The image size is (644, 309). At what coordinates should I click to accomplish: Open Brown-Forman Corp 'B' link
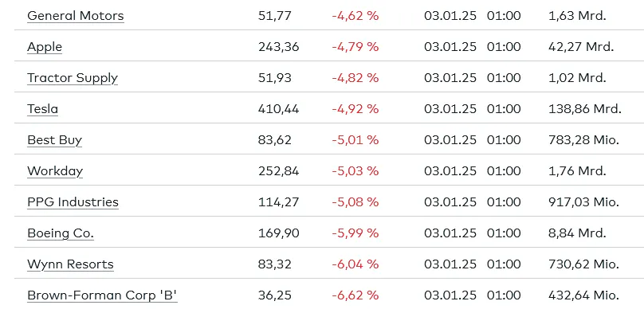tap(102, 295)
